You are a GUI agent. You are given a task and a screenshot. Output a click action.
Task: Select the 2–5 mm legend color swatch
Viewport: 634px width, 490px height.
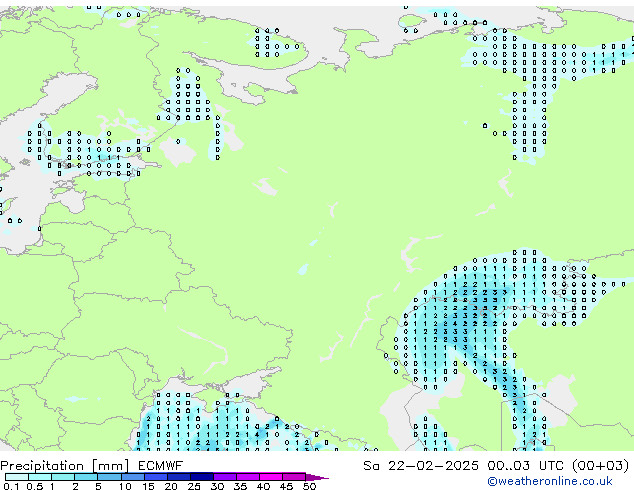(86, 477)
